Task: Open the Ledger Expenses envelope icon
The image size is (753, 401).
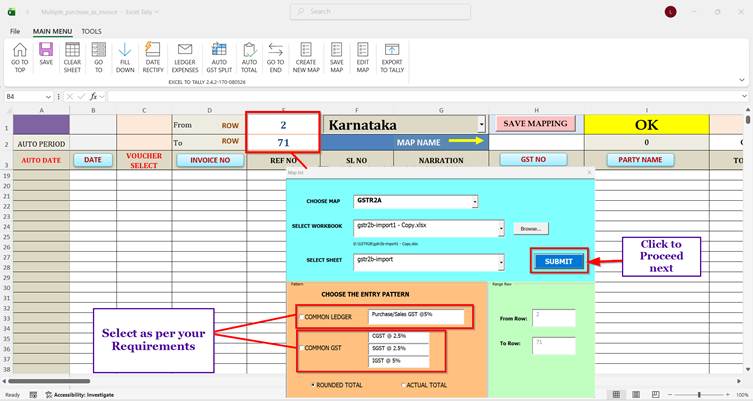Action: click(185, 49)
